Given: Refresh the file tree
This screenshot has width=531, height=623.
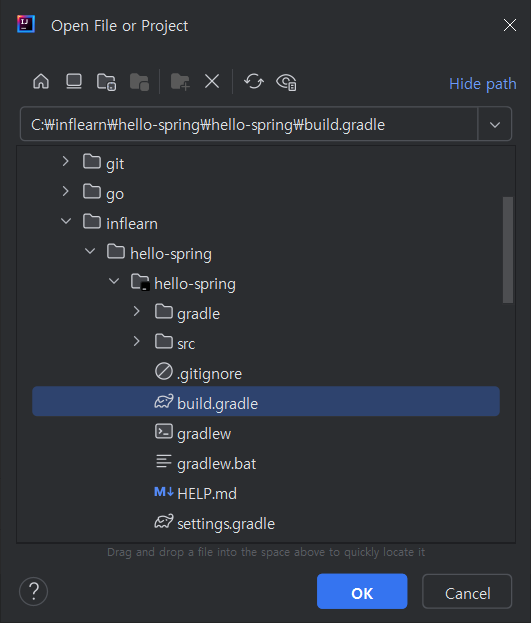Looking at the screenshot, I should [254, 82].
